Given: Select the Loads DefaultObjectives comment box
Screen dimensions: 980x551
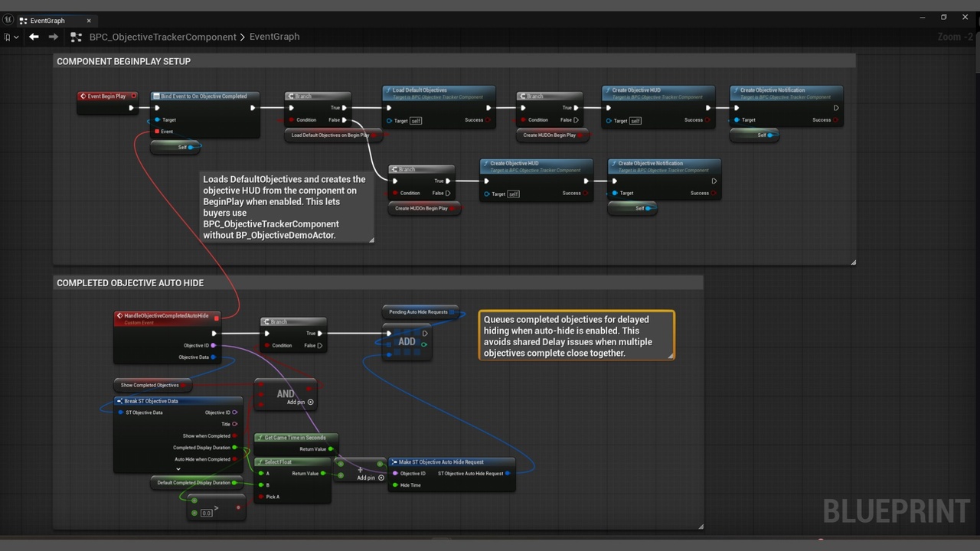Looking at the screenshot, I should 287,207.
